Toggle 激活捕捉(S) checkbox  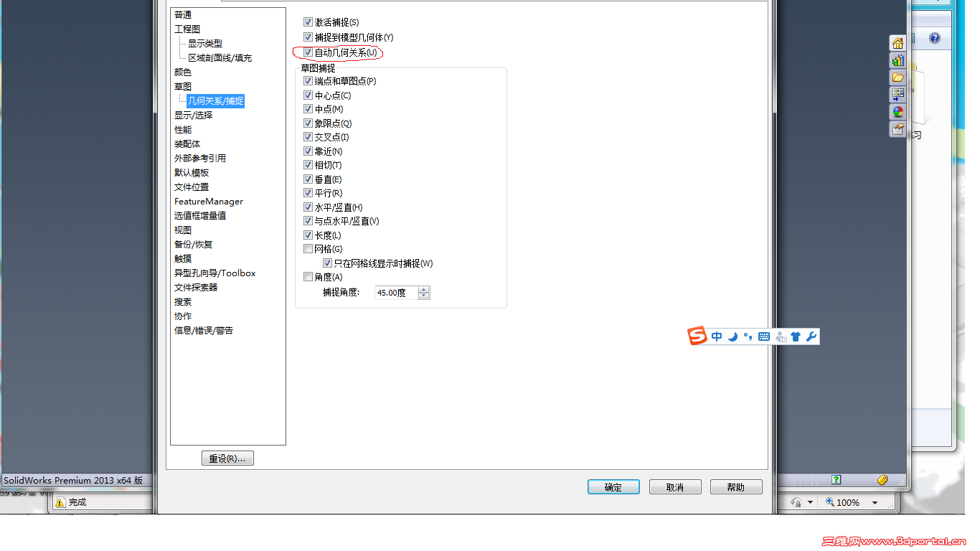pyautogui.click(x=308, y=23)
